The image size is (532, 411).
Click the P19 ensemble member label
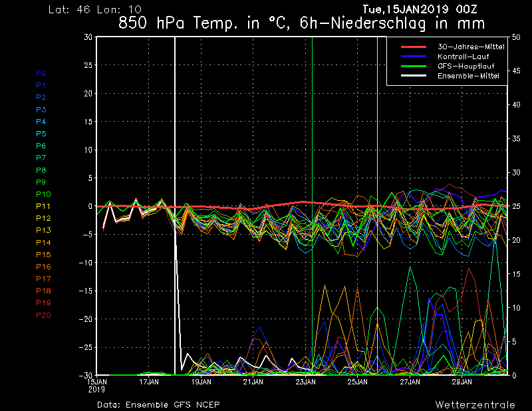point(43,303)
